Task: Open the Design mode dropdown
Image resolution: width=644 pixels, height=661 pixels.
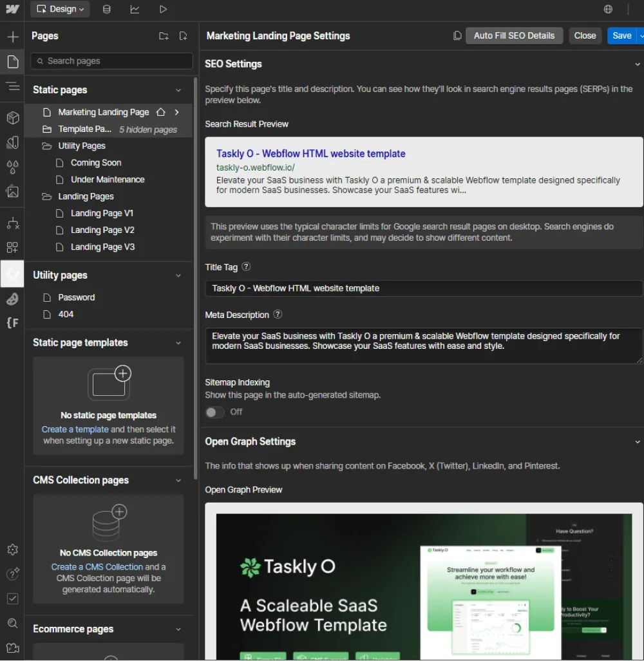Action: 60,9
